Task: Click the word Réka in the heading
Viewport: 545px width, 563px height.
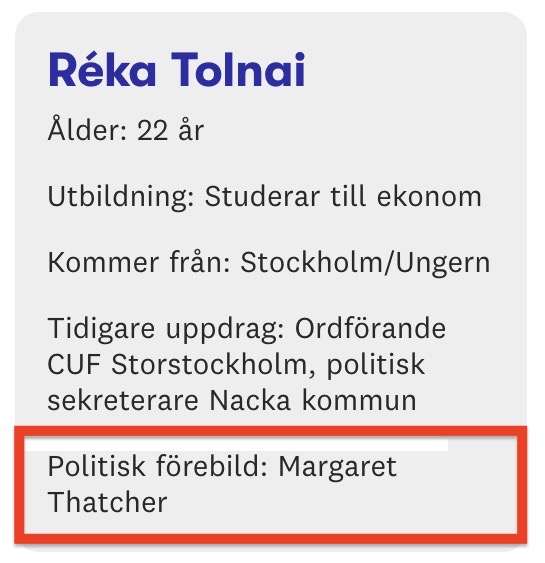Action: click(x=102, y=69)
